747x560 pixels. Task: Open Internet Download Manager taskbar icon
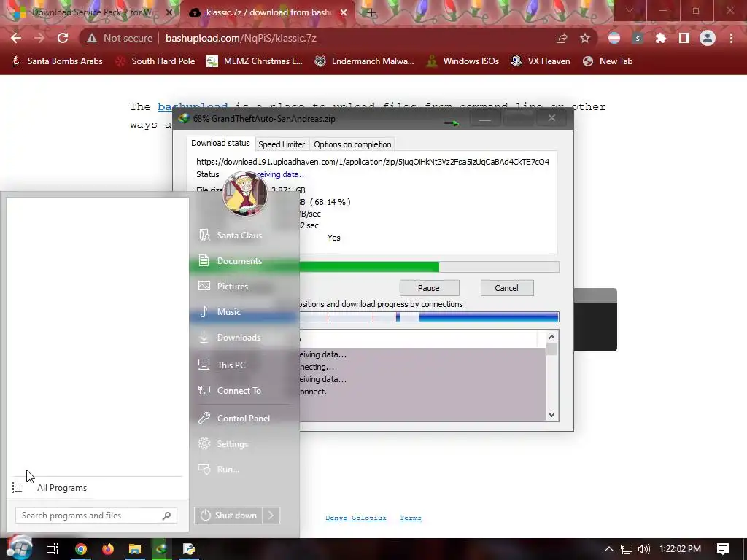161,549
